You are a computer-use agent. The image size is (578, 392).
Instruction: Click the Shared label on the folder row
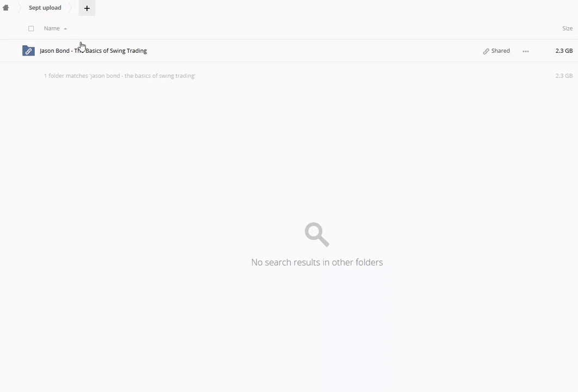tap(500, 51)
